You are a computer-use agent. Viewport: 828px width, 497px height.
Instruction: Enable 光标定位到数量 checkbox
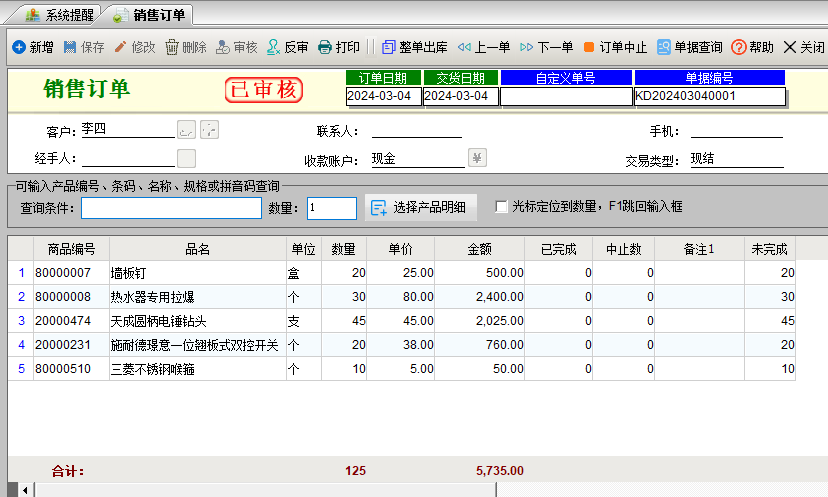pyautogui.click(x=502, y=207)
